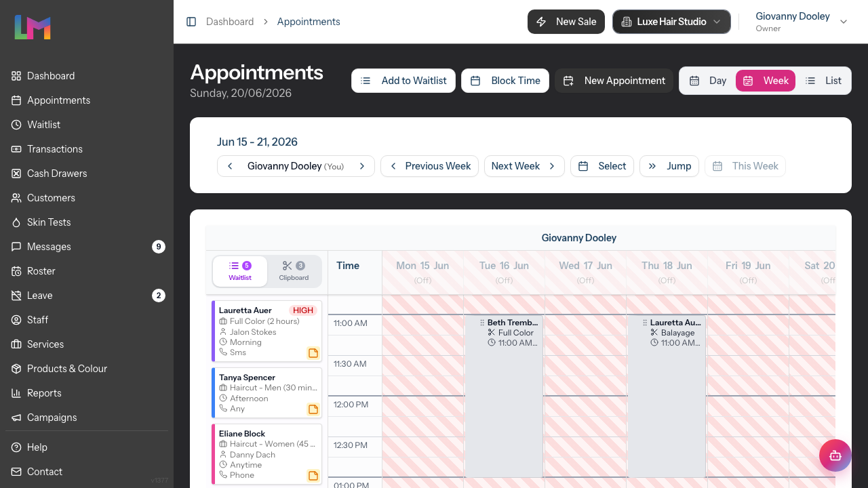Viewport: 868px width, 488px height.
Task: Click the Jun 15 - 21, 2026 date range text
Action: tap(257, 142)
